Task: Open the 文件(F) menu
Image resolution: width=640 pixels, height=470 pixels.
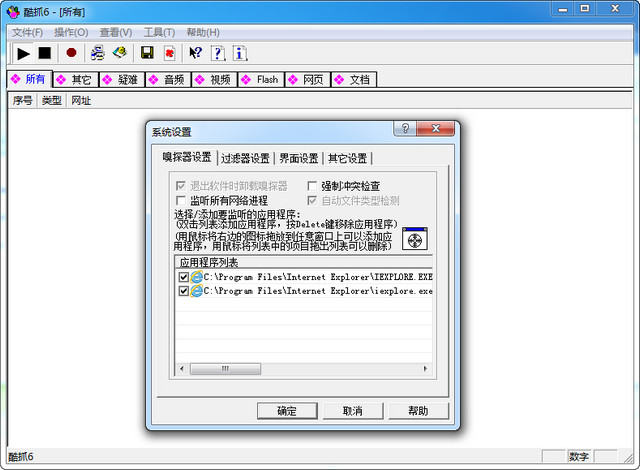Action: [27, 32]
